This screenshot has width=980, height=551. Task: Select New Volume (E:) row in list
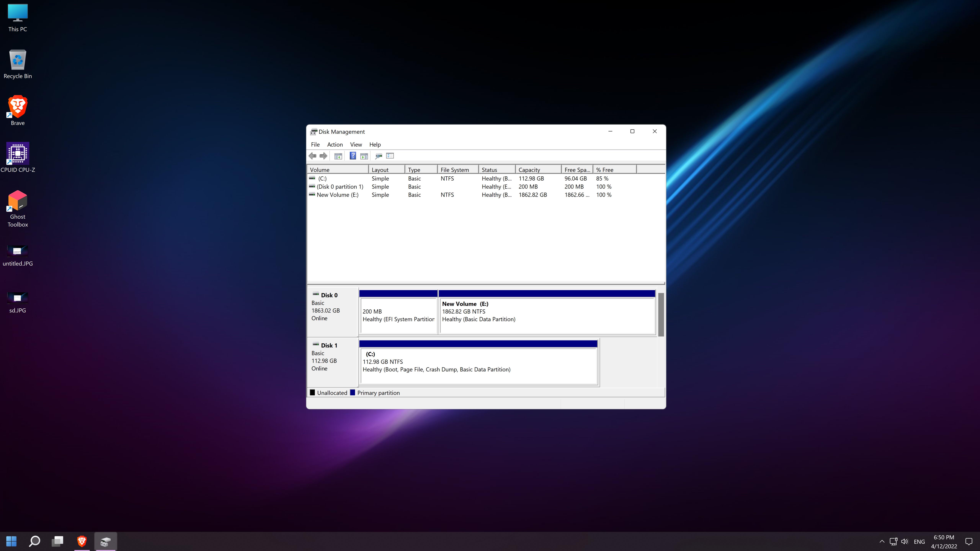coord(337,195)
